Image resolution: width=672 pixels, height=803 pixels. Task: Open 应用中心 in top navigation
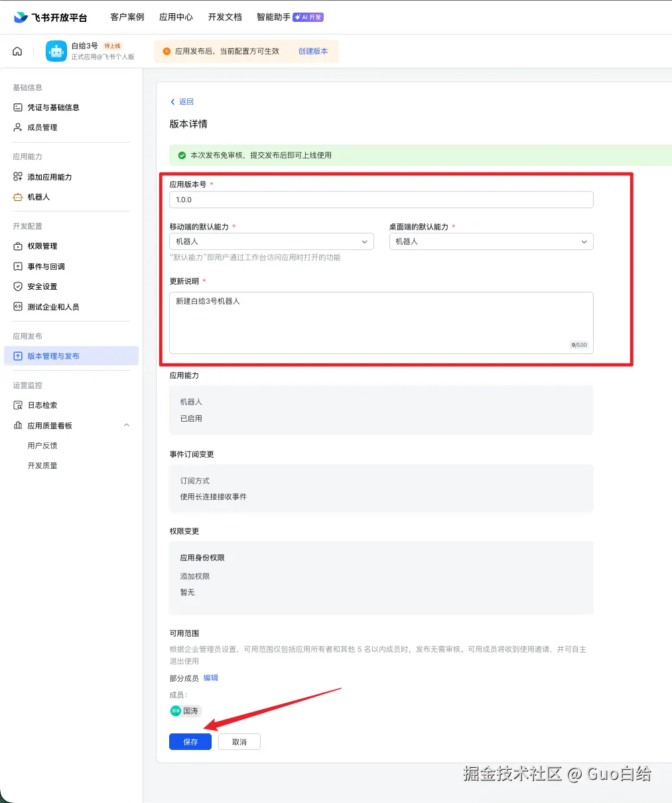tap(176, 17)
